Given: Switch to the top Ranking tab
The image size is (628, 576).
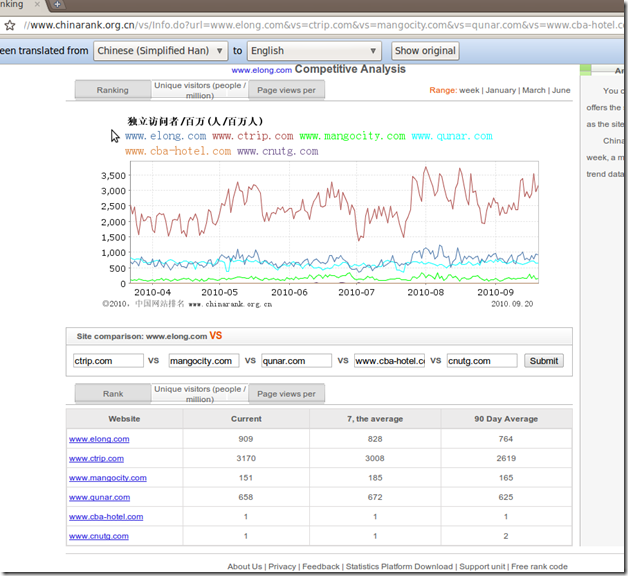Looking at the screenshot, I should pos(112,90).
